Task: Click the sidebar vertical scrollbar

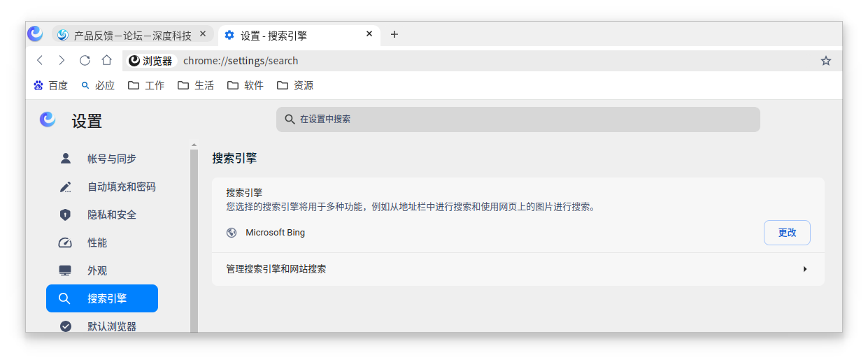Action: [194, 241]
